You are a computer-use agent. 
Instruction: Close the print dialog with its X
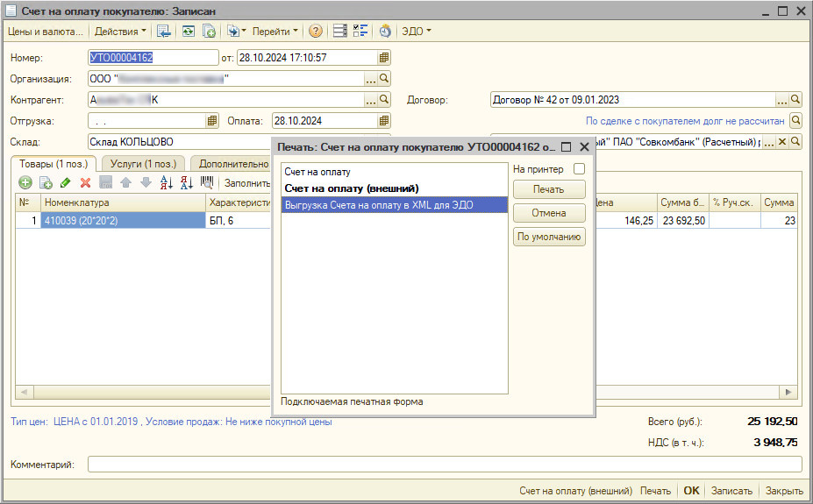pos(584,147)
